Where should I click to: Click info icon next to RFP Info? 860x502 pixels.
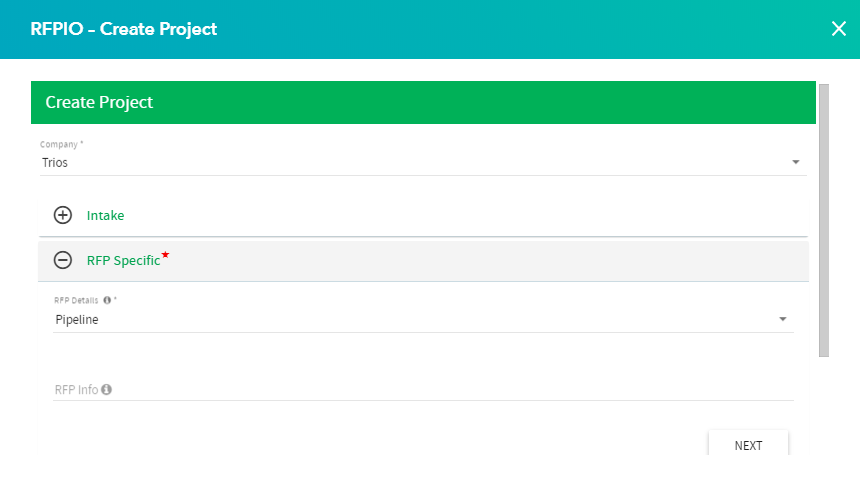106,390
